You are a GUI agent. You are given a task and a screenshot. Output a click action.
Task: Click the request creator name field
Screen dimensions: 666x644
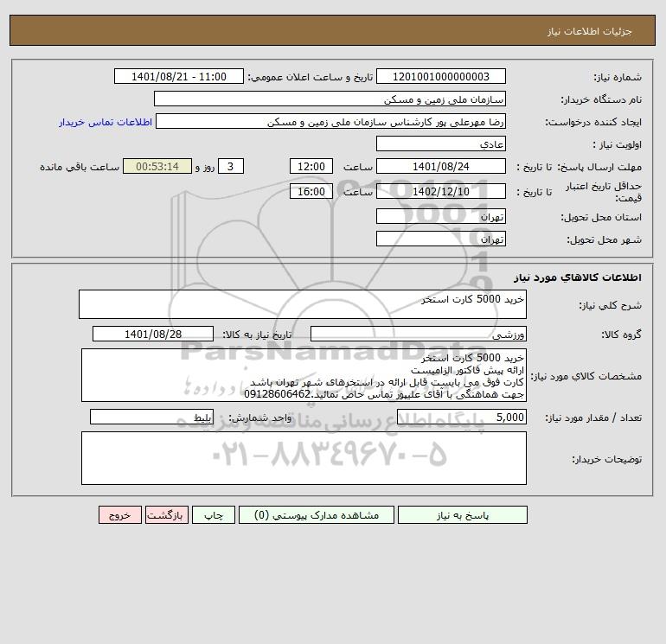pyautogui.click(x=331, y=121)
